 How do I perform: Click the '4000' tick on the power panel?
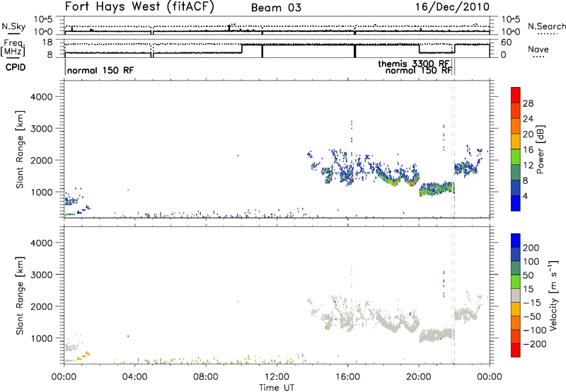coord(42,97)
